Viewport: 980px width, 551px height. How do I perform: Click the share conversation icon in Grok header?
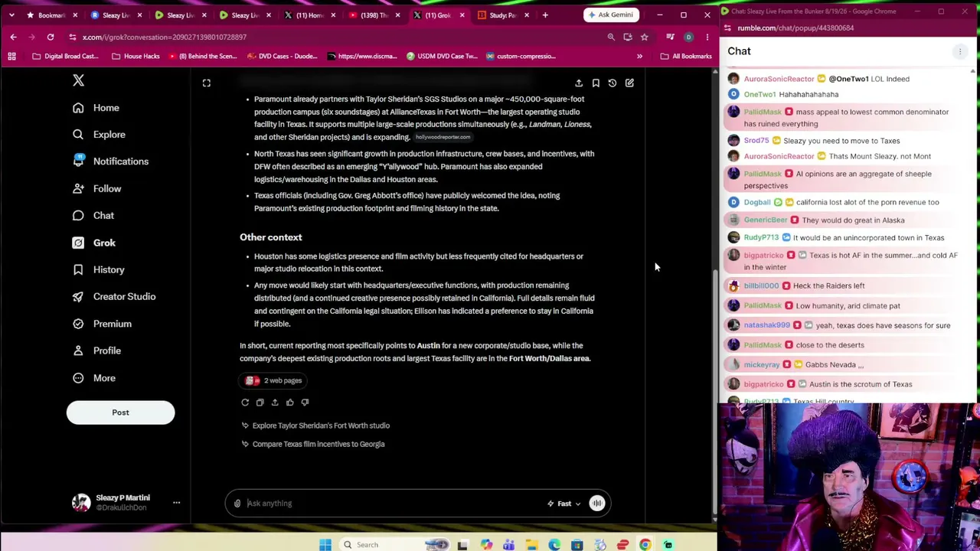579,83
